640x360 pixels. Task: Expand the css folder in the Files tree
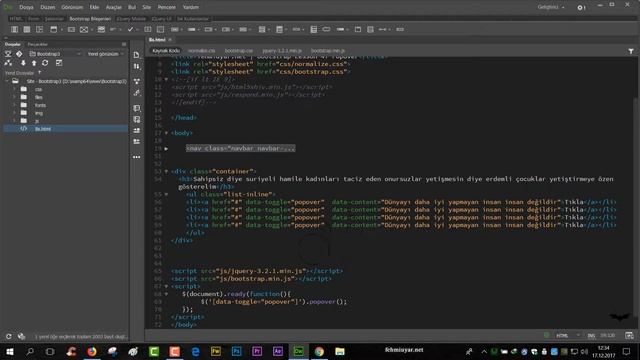14,89
